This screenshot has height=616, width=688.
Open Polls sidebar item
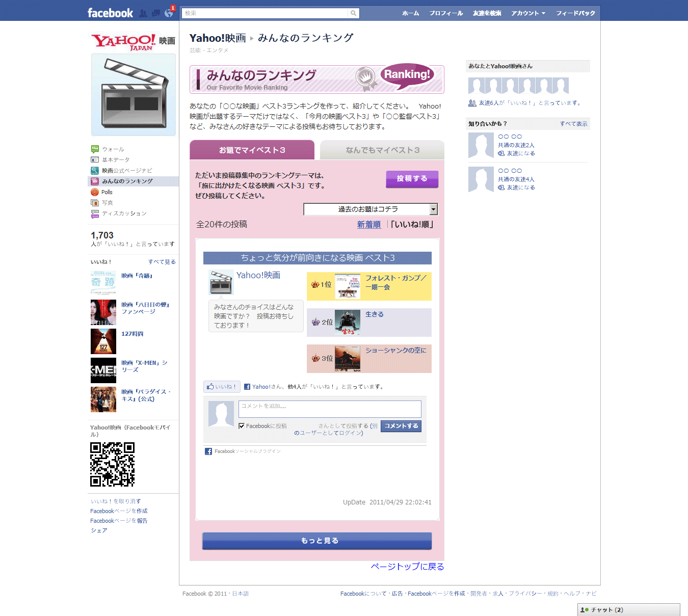tap(107, 192)
